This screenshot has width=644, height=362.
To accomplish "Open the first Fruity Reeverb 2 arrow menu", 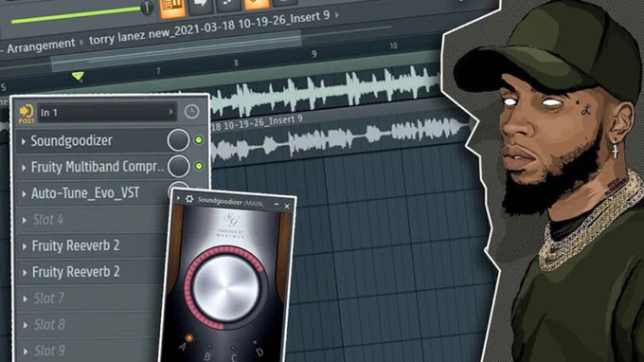I will (x=25, y=246).
